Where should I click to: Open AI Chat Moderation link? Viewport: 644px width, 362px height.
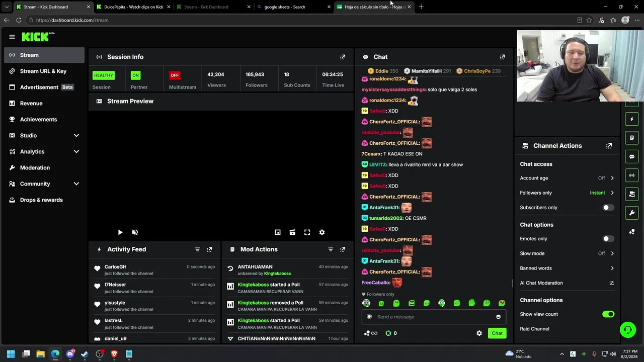coord(567,283)
